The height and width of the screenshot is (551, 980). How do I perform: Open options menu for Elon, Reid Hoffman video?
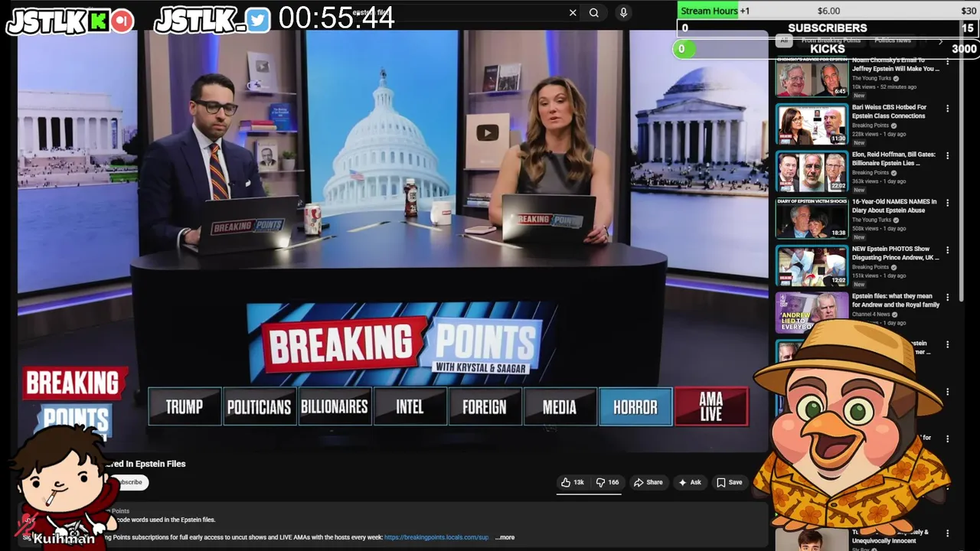pos(947,155)
